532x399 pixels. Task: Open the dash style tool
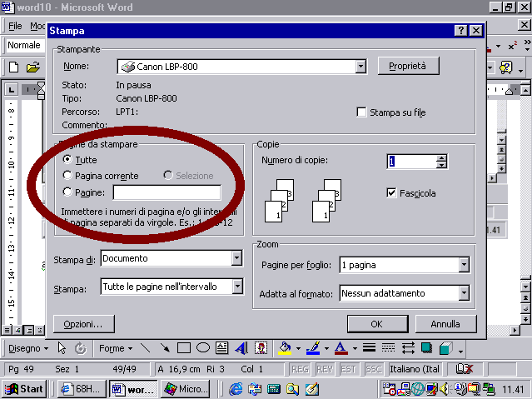pyautogui.click(x=388, y=348)
